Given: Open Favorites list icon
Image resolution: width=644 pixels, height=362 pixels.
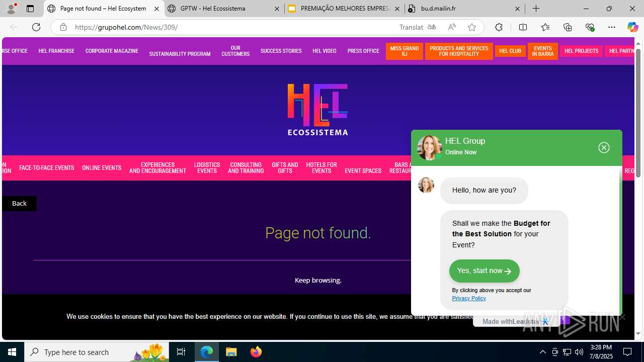Looking at the screenshot, I should pyautogui.click(x=545, y=27).
